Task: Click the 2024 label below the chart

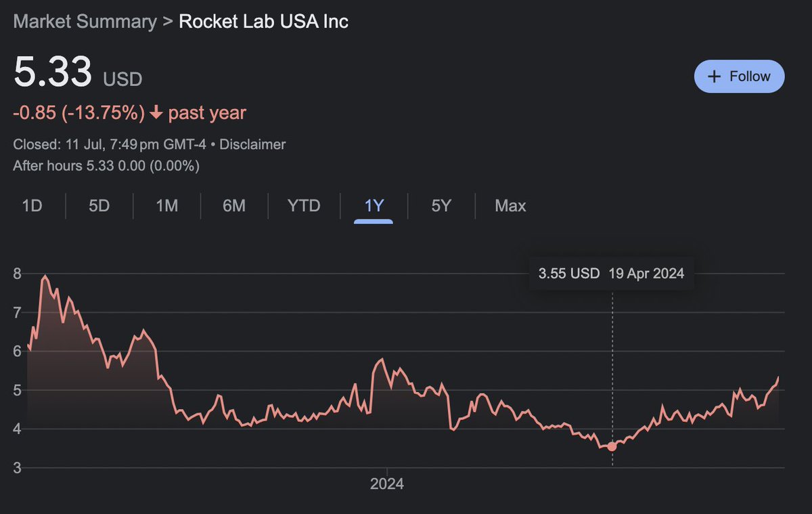Action: click(x=386, y=484)
